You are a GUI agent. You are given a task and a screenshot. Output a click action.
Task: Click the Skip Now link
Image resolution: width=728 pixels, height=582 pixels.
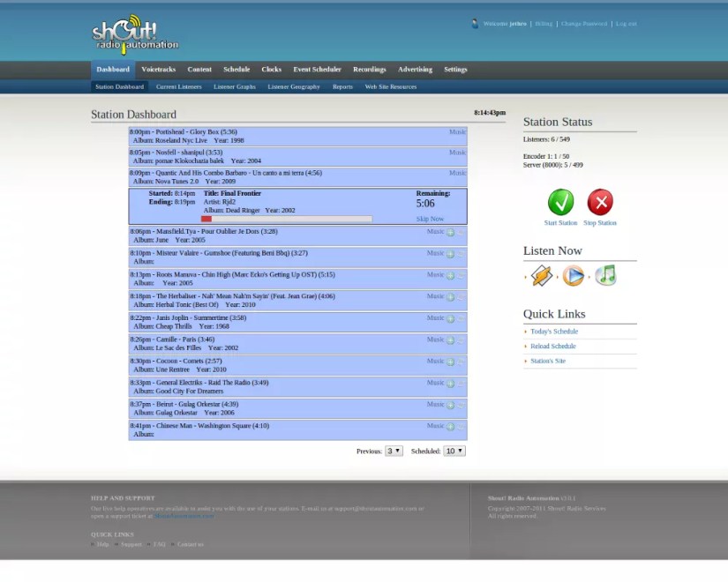click(x=431, y=217)
